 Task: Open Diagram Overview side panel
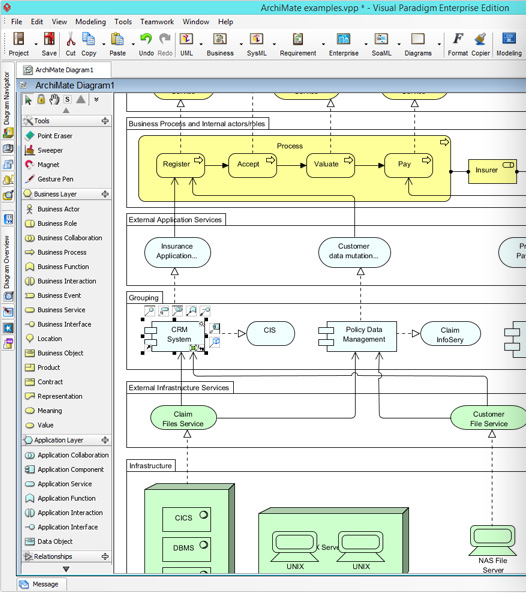point(8,262)
